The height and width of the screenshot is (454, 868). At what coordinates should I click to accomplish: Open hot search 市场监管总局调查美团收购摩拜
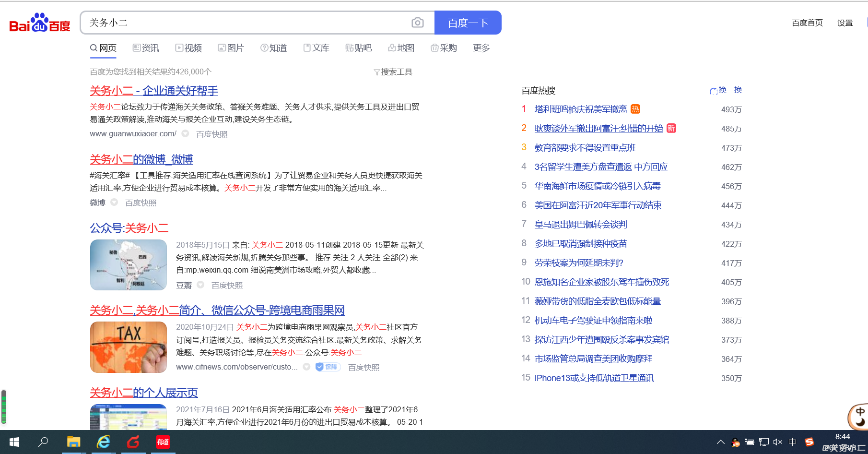click(x=594, y=359)
